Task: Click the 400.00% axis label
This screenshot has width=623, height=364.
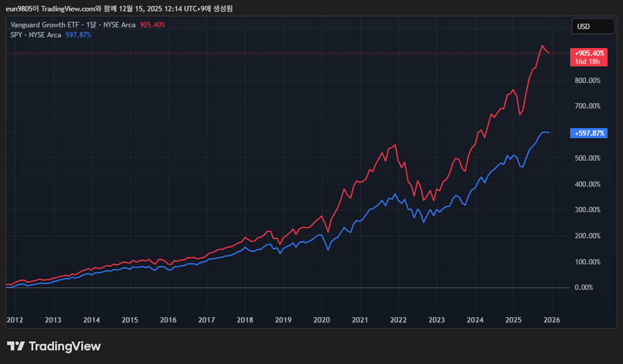Action: point(587,184)
